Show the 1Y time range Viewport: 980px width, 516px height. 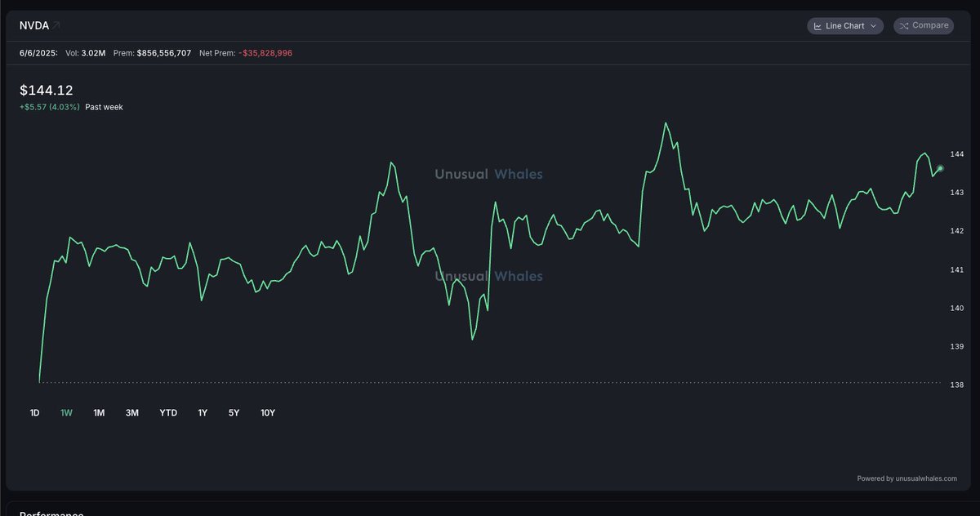coord(203,413)
